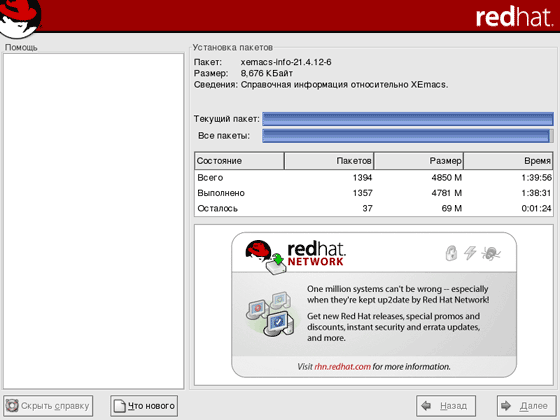Click the document icon on Что нового

119,406
